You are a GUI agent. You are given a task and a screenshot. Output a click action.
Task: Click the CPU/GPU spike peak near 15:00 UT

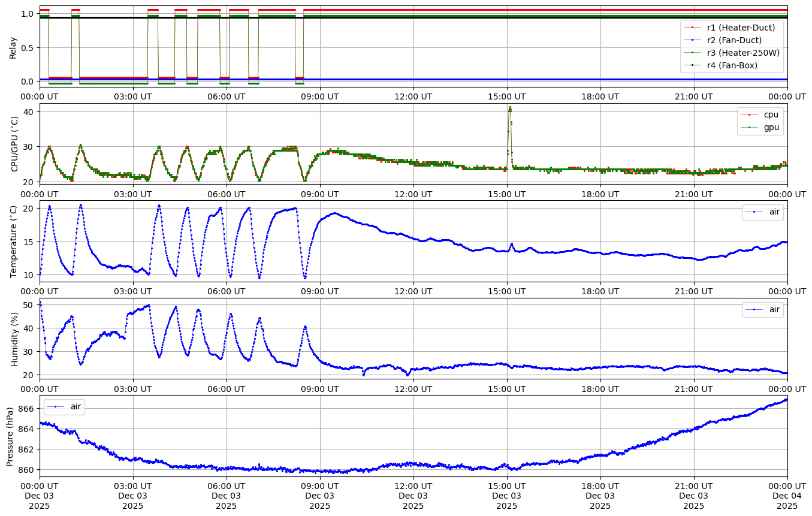[x=510, y=108]
